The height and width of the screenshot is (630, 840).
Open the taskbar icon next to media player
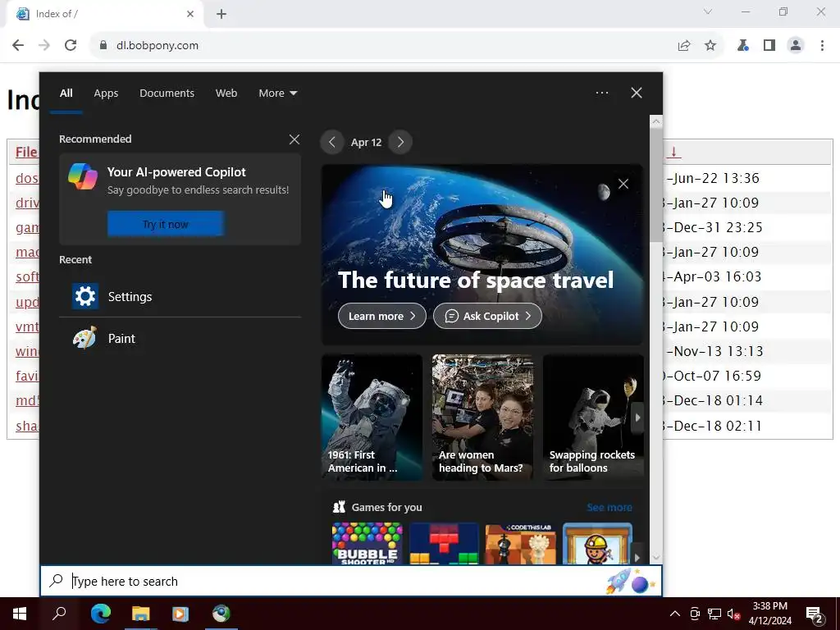pos(221,614)
